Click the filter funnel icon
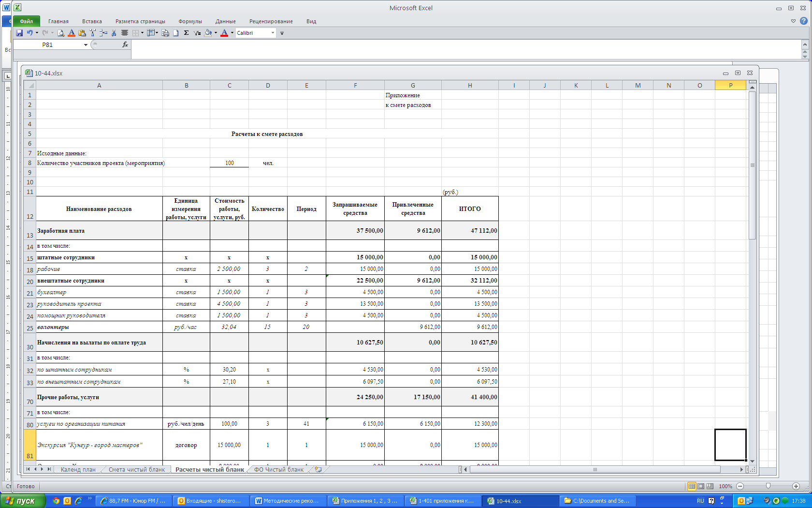 pos(197,33)
